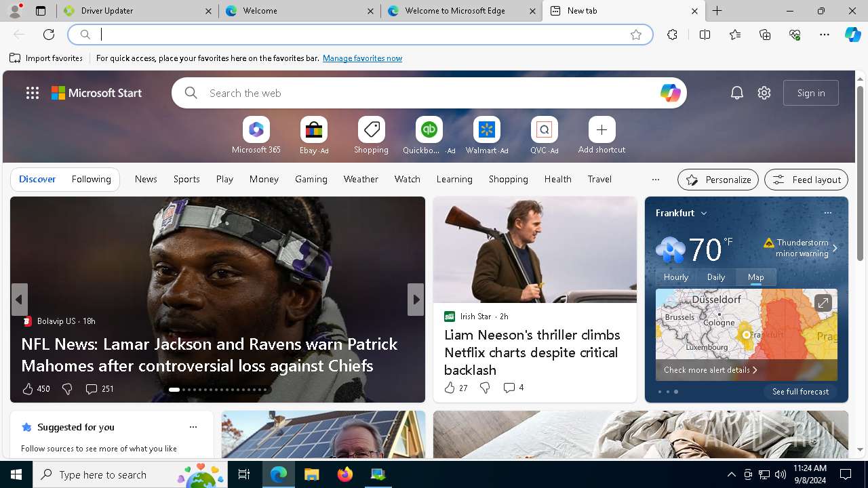This screenshot has width=868, height=488.
Task: Open the volume control in system tray
Action: pos(781,474)
